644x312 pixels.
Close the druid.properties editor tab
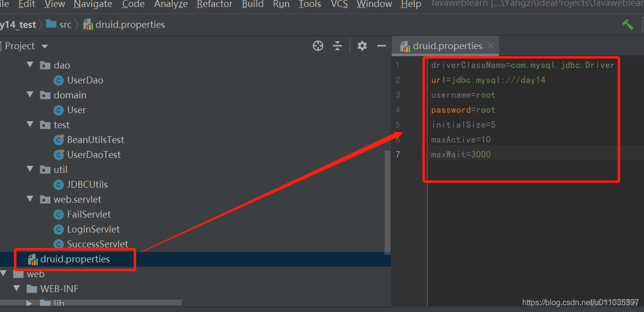pyautogui.click(x=490, y=46)
